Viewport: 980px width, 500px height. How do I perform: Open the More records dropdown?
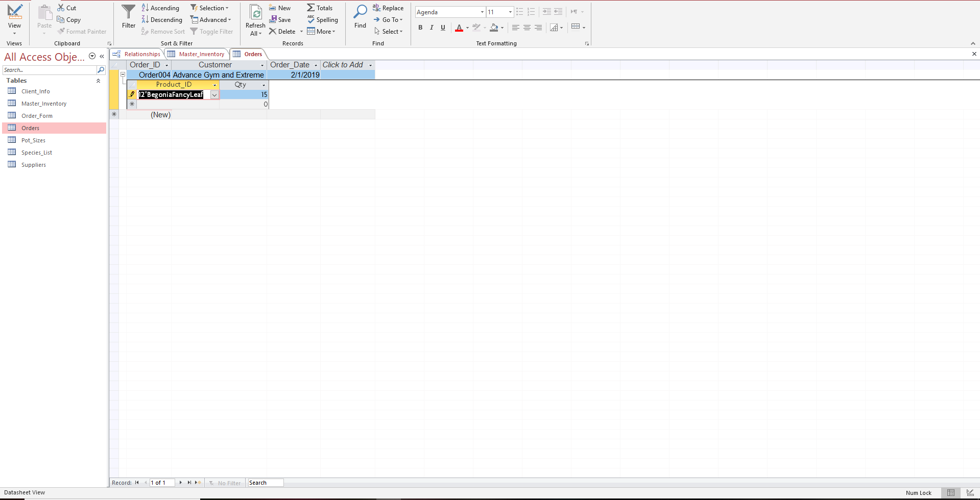tap(321, 31)
